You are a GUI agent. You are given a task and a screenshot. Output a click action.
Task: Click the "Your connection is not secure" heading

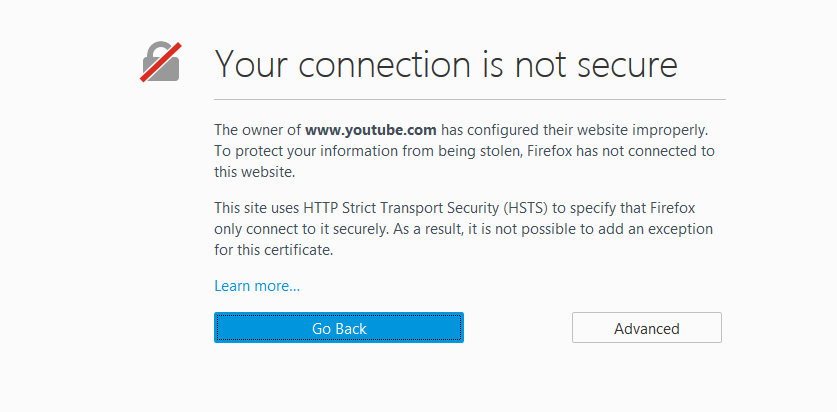click(x=446, y=64)
